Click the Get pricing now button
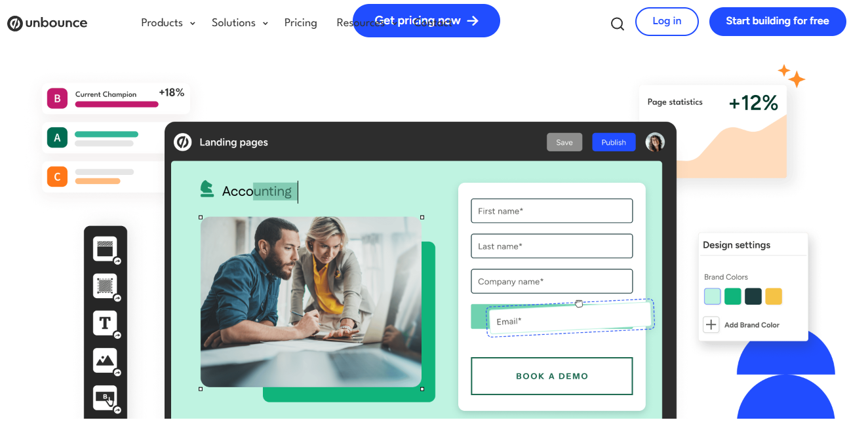This screenshot has width=868, height=439. (x=426, y=21)
